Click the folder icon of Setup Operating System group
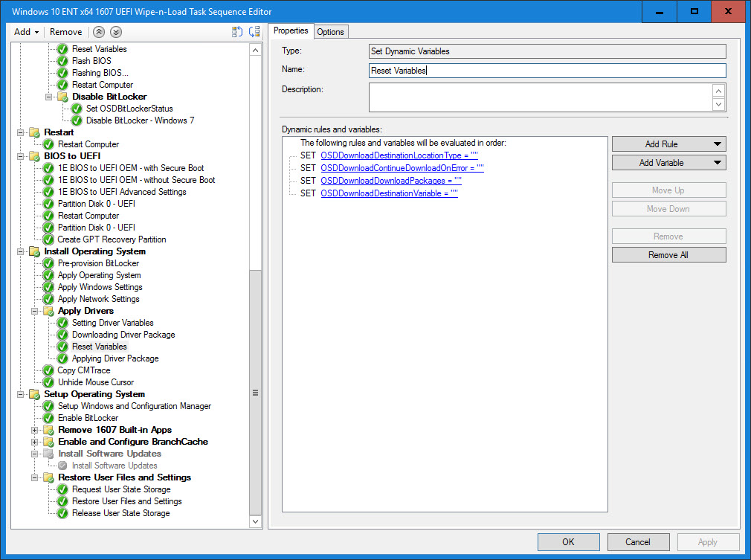 point(34,394)
